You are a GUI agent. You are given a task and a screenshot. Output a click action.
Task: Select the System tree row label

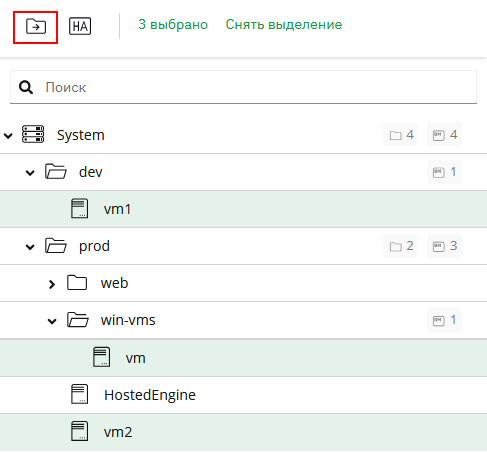pos(81,135)
